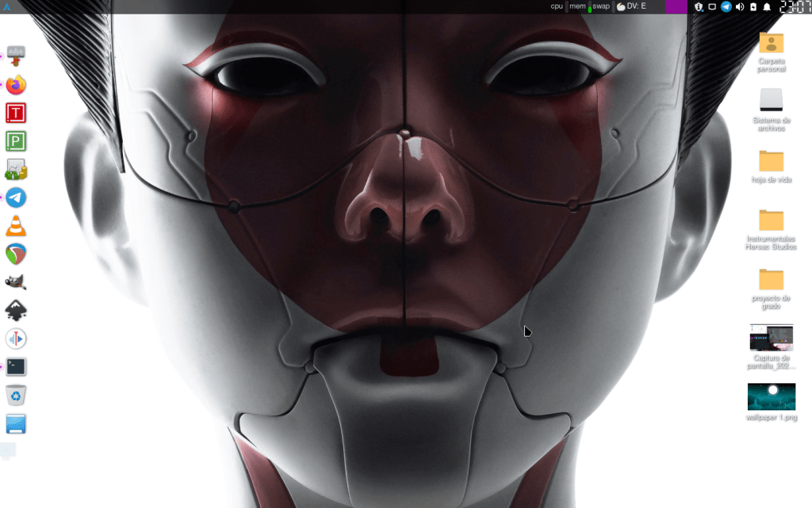Click the Telegram tray icon
The height and width of the screenshot is (508, 812).
click(726, 7)
